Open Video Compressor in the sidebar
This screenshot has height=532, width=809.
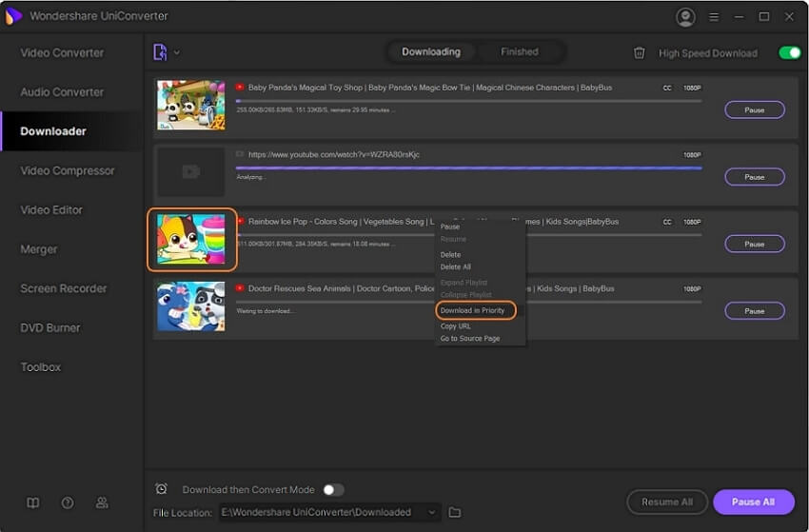(68, 170)
